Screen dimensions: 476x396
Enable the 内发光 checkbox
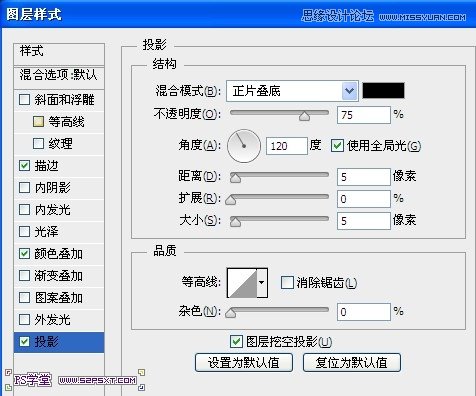pyautogui.click(x=24, y=210)
